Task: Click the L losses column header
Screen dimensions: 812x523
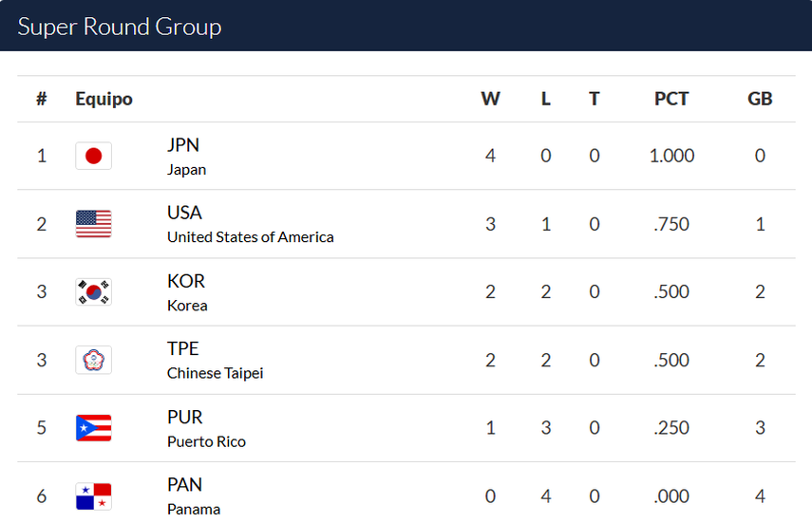Action: click(546, 99)
